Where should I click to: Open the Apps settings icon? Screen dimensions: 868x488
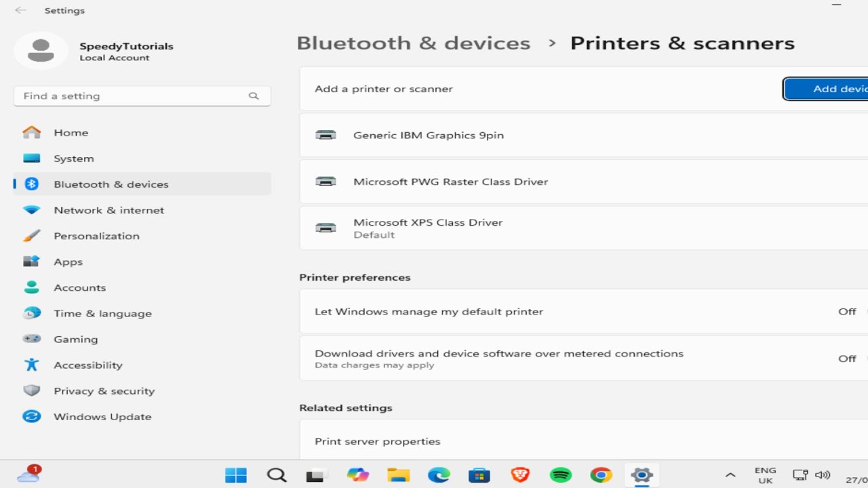click(x=32, y=262)
